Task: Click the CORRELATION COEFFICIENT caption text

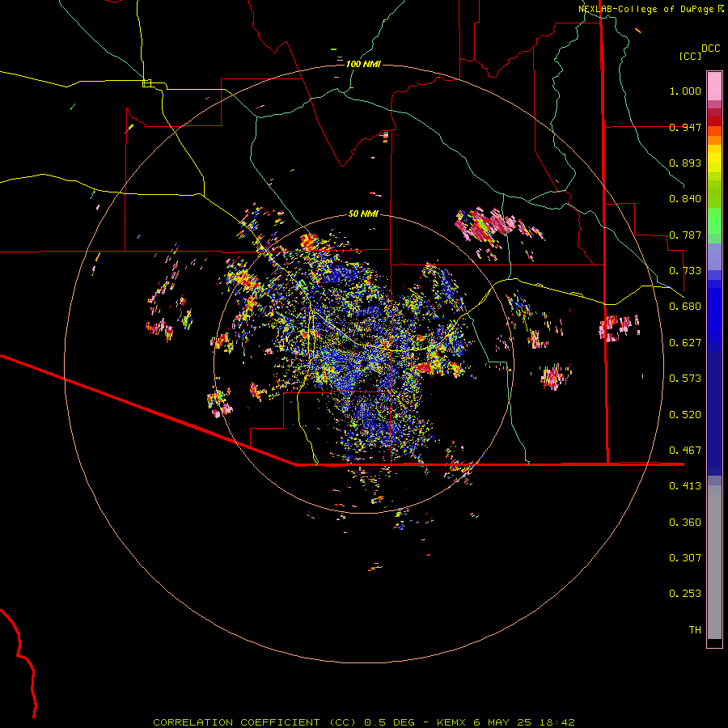Action: point(236,722)
